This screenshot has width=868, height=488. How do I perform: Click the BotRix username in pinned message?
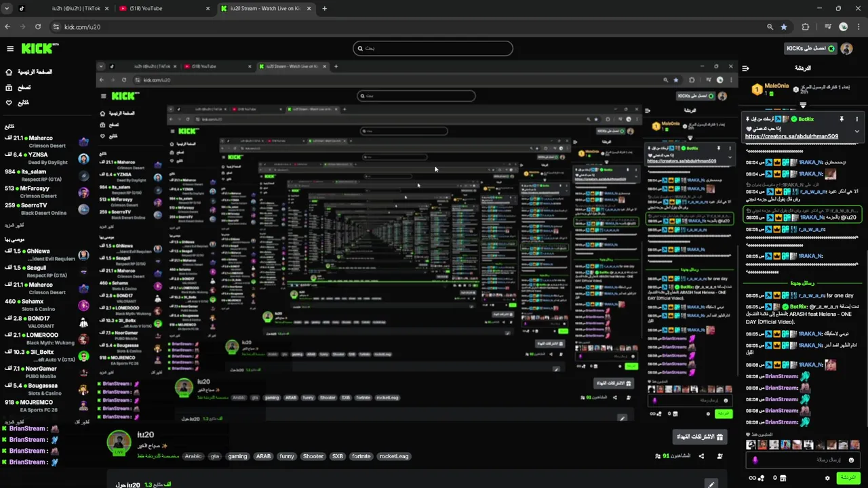806,119
